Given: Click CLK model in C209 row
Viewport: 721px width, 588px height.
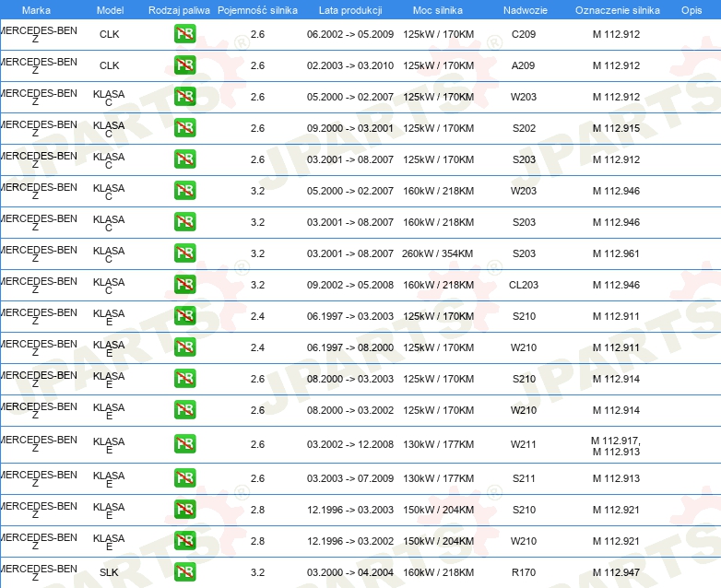Looking at the screenshot, I should (110, 34).
